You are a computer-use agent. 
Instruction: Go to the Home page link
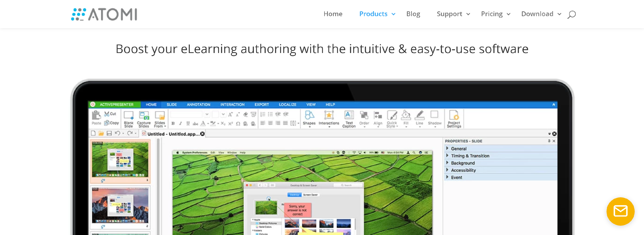click(333, 14)
